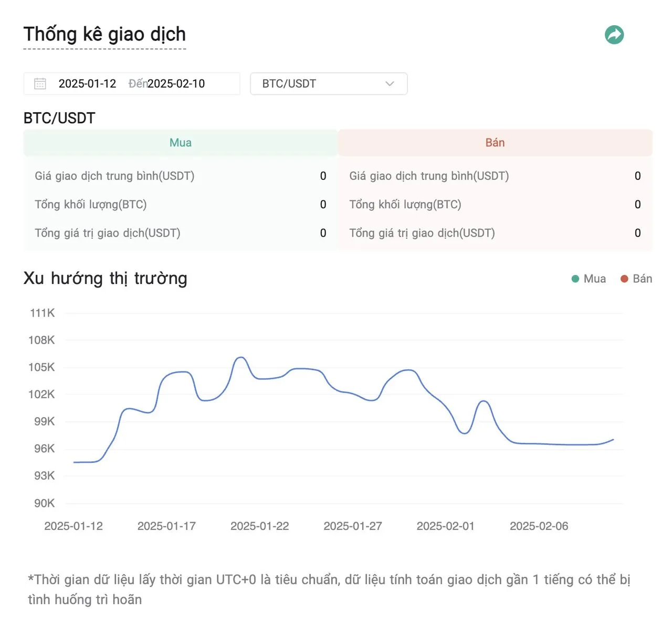Click the calendar icon in date field

[40, 84]
